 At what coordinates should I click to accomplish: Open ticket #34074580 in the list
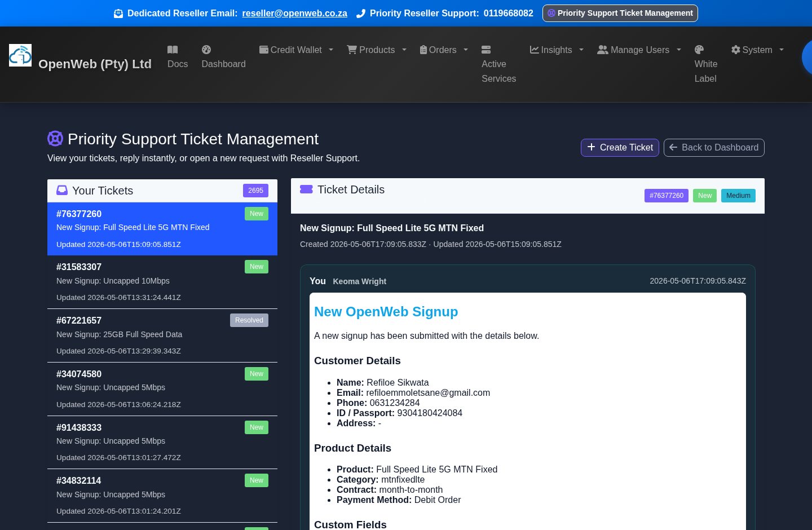coord(162,389)
